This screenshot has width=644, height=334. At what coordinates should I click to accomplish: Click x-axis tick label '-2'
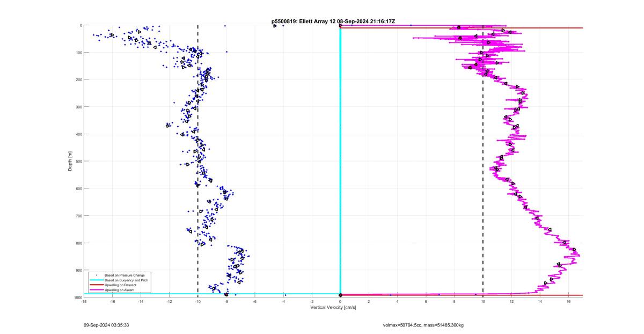(x=312, y=302)
